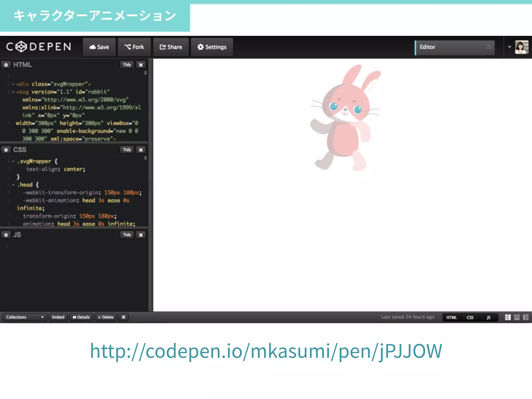Toggle the JS panel in footer
This screenshot has height=399, width=532.
click(488, 317)
